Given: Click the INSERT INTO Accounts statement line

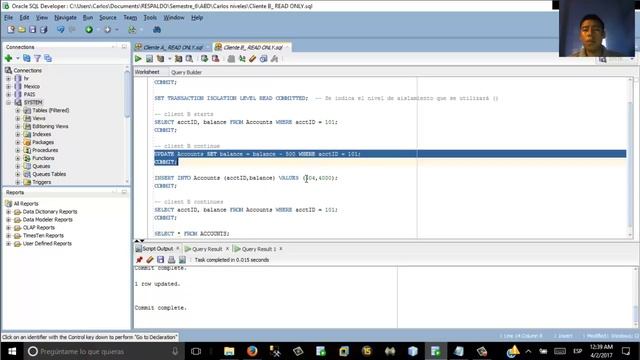Looking at the screenshot, I should tap(246, 178).
